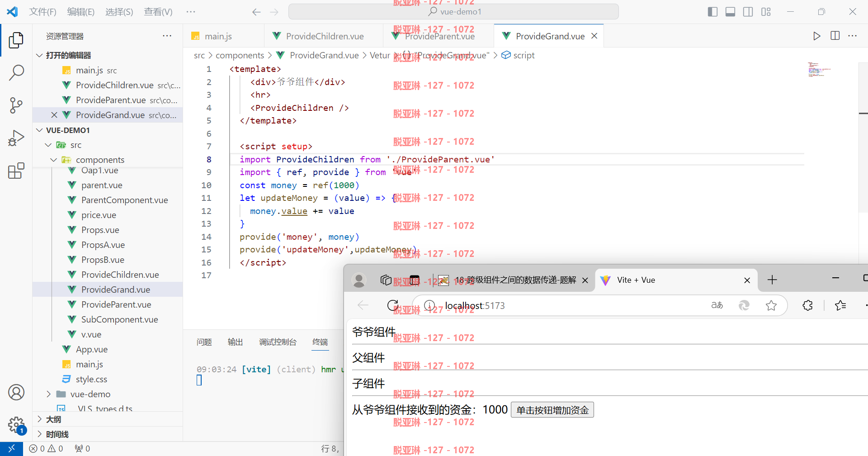This screenshot has width=868, height=456.
Task: Open the Explorer view in activity bar
Action: tap(16, 40)
